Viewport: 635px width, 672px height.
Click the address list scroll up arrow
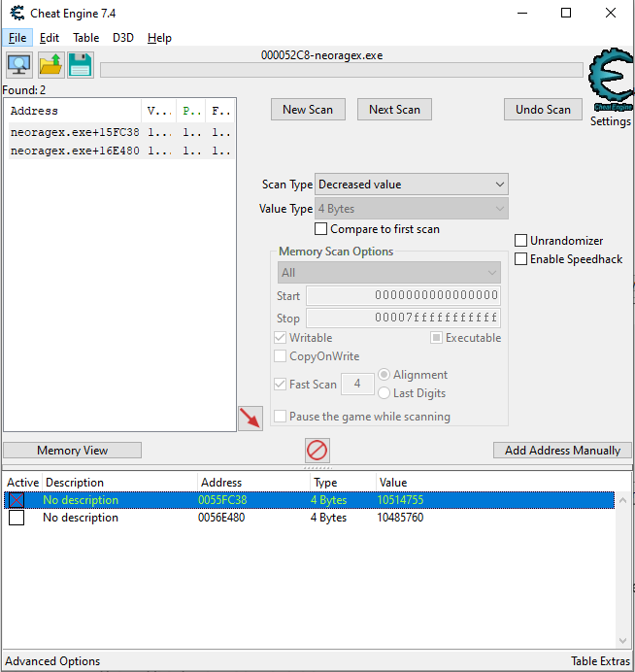(623, 500)
